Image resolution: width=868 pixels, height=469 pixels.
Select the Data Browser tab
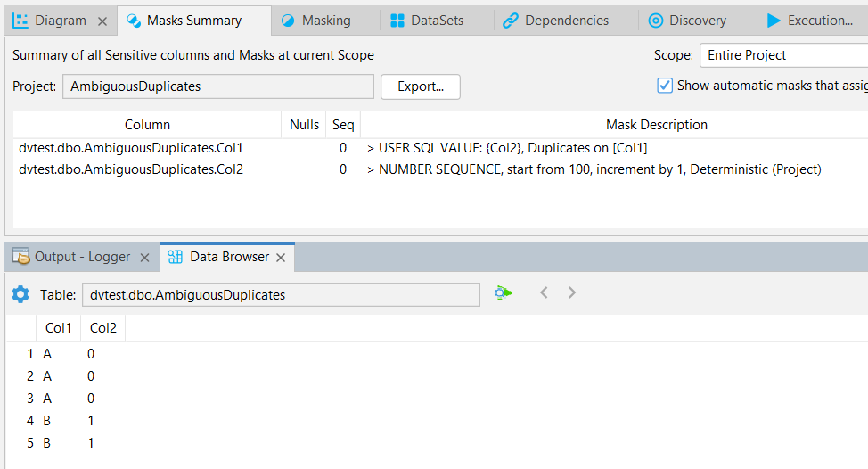(229, 257)
